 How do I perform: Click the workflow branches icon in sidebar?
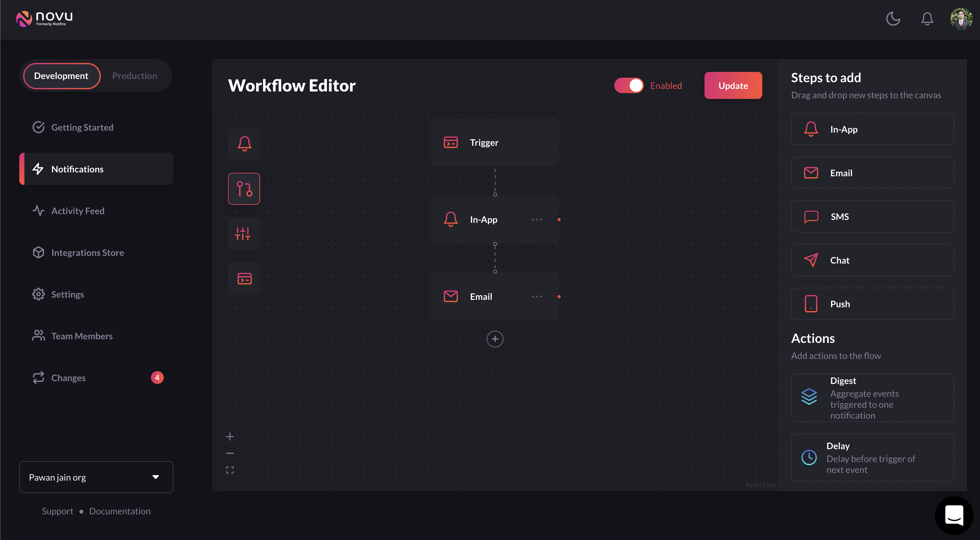coord(244,188)
